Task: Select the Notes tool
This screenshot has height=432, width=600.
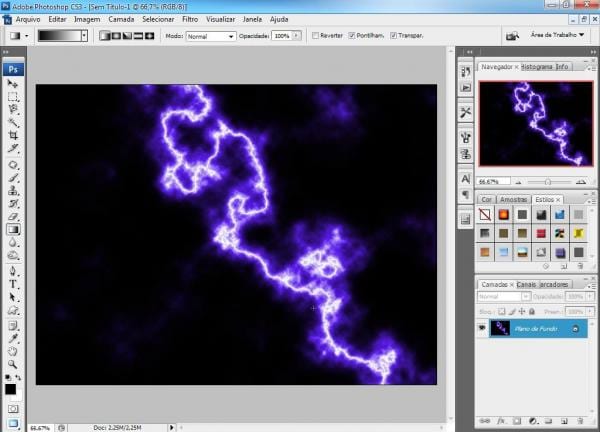Action: (13, 326)
